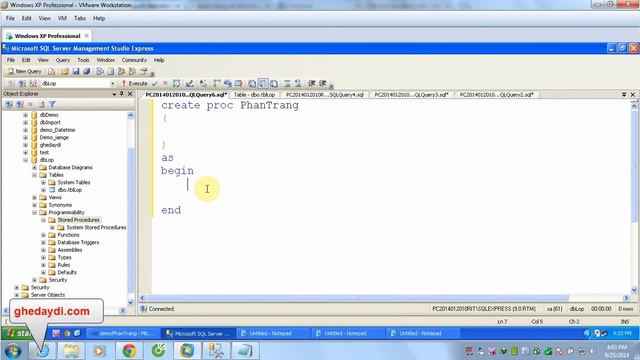Click the Save All icon
The image size is (640, 360).
(87, 71)
